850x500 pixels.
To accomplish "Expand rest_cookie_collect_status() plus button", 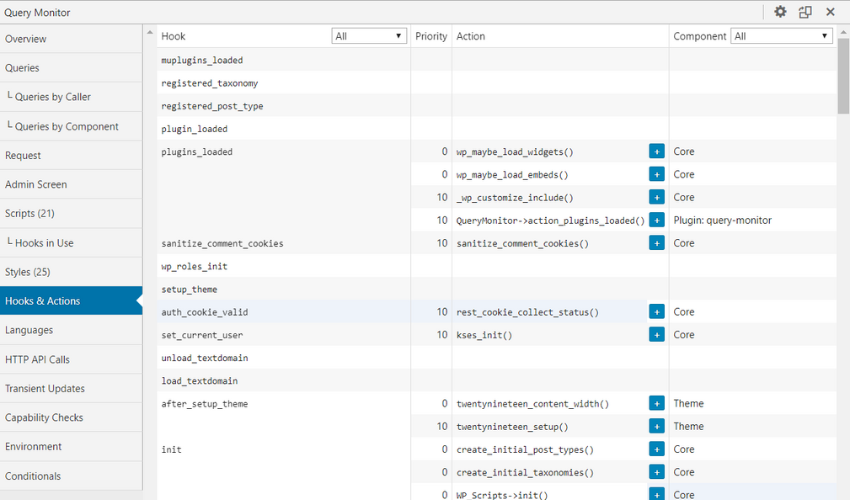I will tap(656, 312).
